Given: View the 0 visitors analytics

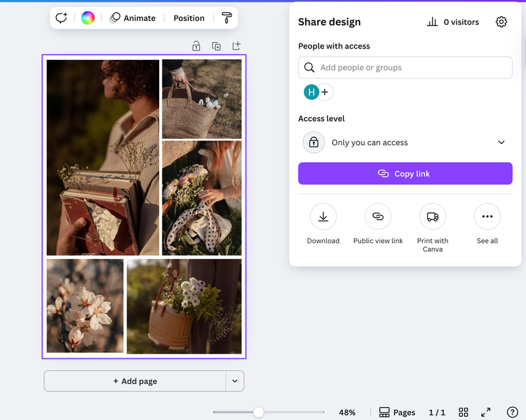Looking at the screenshot, I should [453, 22].
